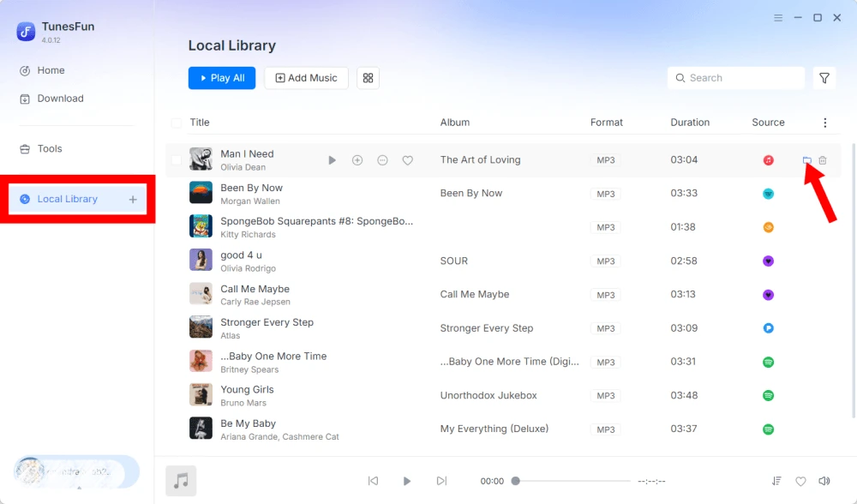Favorite the current playing track

coord(800,482)
